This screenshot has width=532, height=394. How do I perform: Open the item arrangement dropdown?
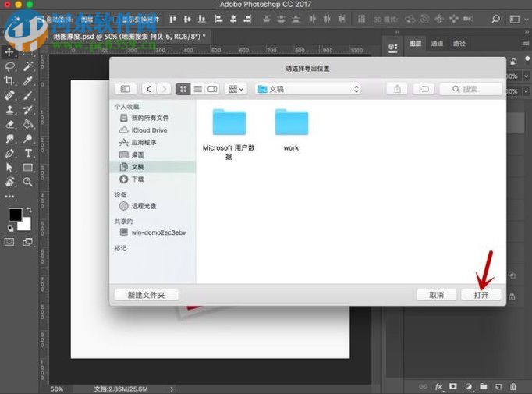[x=236, y=89]
